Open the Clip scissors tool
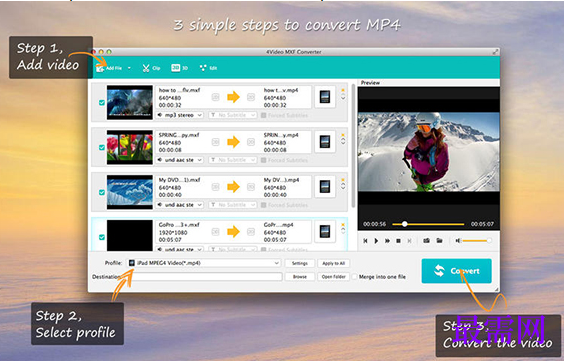This screenshot has height=361, width=564. coord(151,68)
